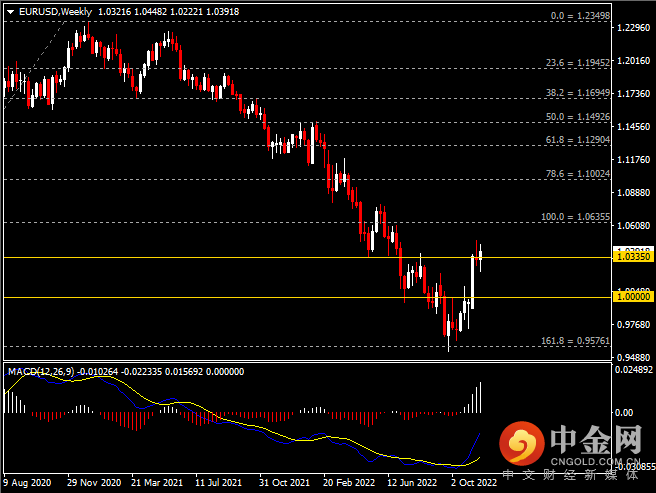Click the tallest white MACD histogram bar

tap(481, 397)
